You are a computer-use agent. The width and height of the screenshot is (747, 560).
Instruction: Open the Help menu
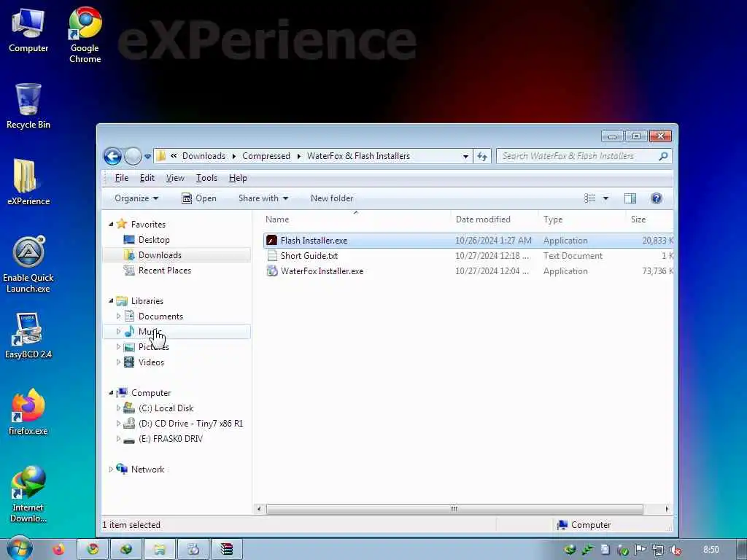(x=238, y=178)
